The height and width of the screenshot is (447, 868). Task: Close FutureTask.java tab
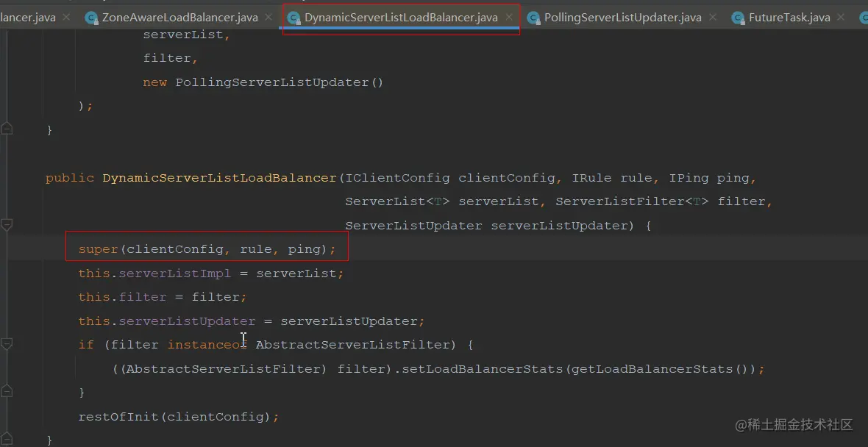(x=841, y=18)
